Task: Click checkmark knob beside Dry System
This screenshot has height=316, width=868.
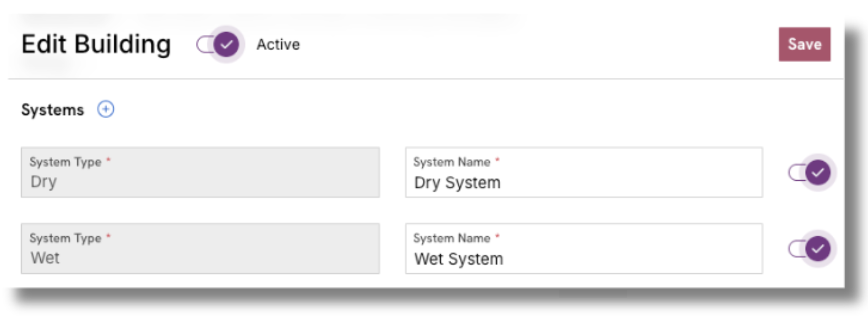Action: point(818,172)
